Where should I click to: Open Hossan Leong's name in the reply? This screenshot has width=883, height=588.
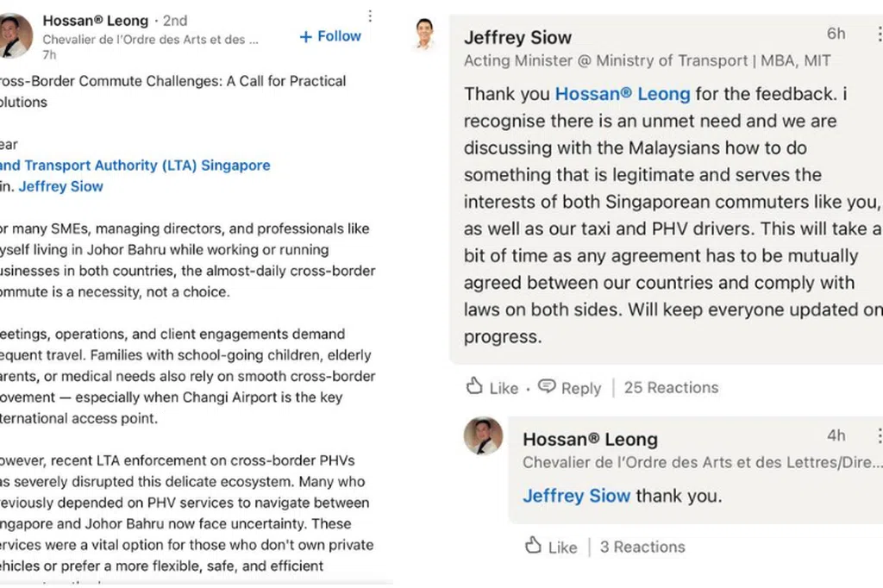590,440
